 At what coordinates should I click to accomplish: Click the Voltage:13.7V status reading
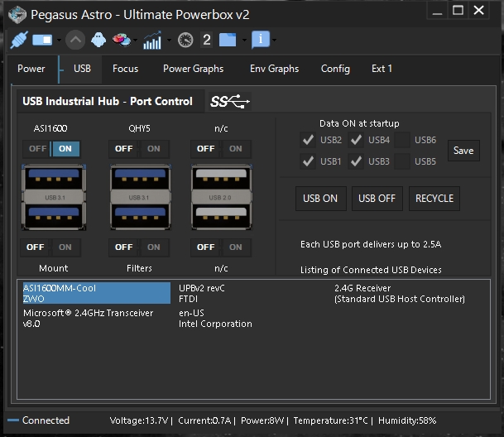[x=139, y=420]
